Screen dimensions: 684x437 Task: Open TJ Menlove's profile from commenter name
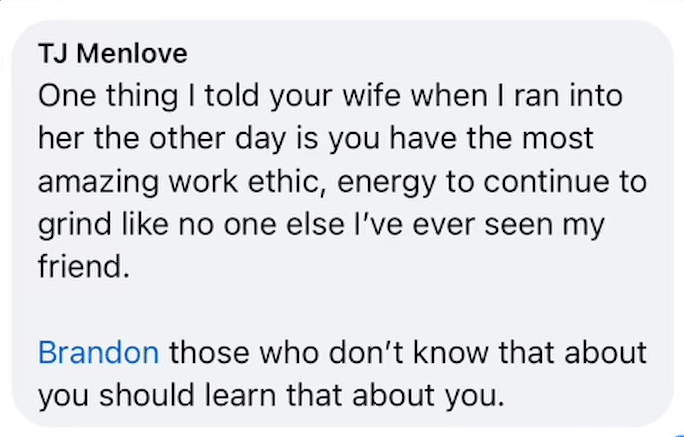[x=113, y=54]
